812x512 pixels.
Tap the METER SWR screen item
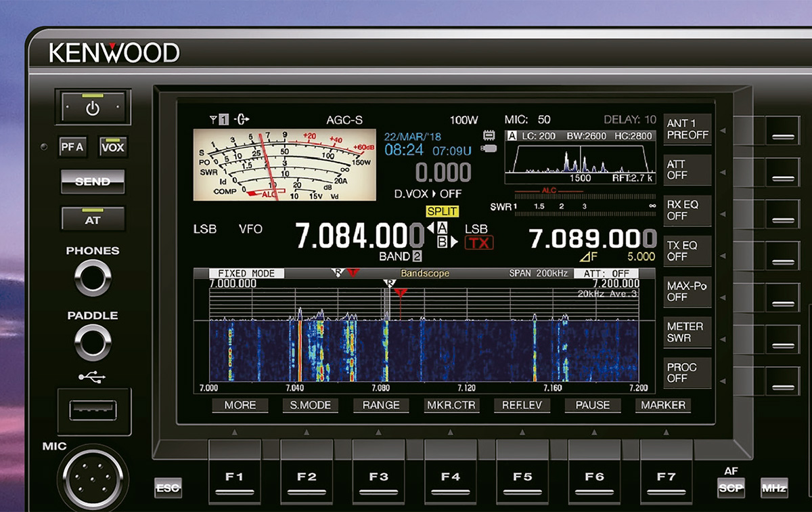click(687, 332)
